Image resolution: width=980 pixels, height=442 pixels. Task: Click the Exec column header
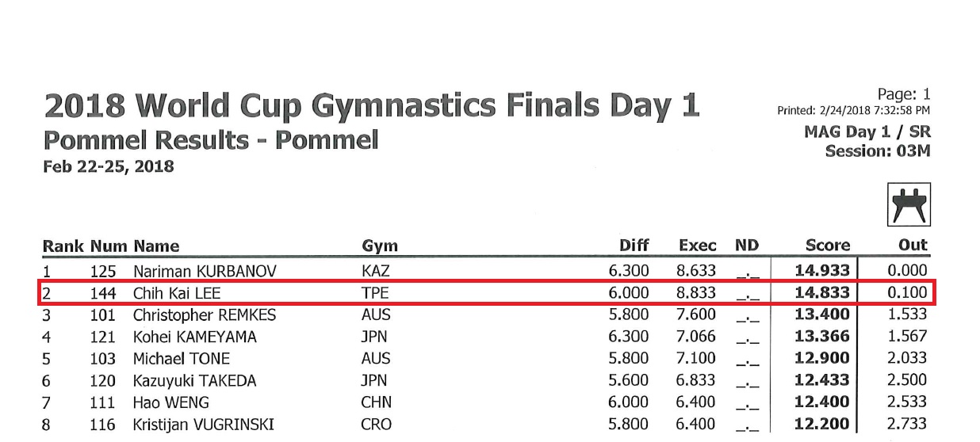click(698, 246)
